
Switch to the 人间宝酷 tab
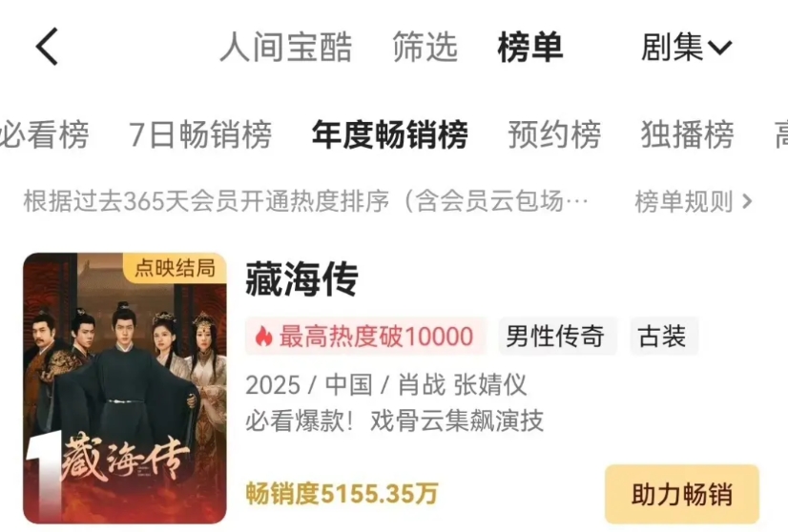(286, 47)
